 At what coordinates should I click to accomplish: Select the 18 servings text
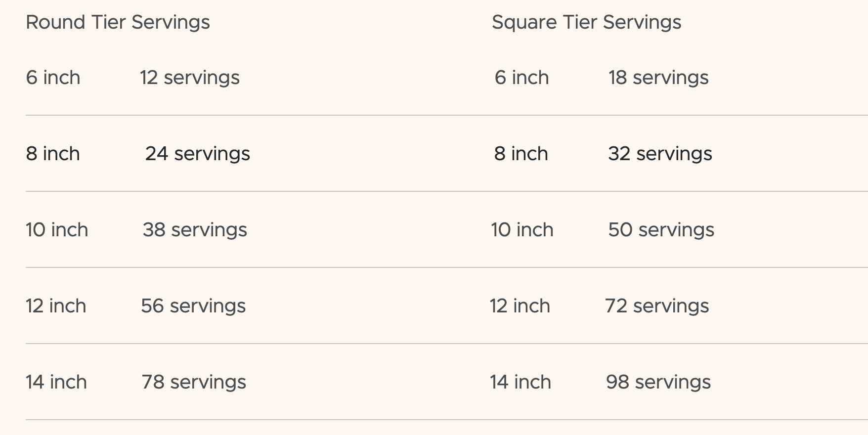[658, 78]
